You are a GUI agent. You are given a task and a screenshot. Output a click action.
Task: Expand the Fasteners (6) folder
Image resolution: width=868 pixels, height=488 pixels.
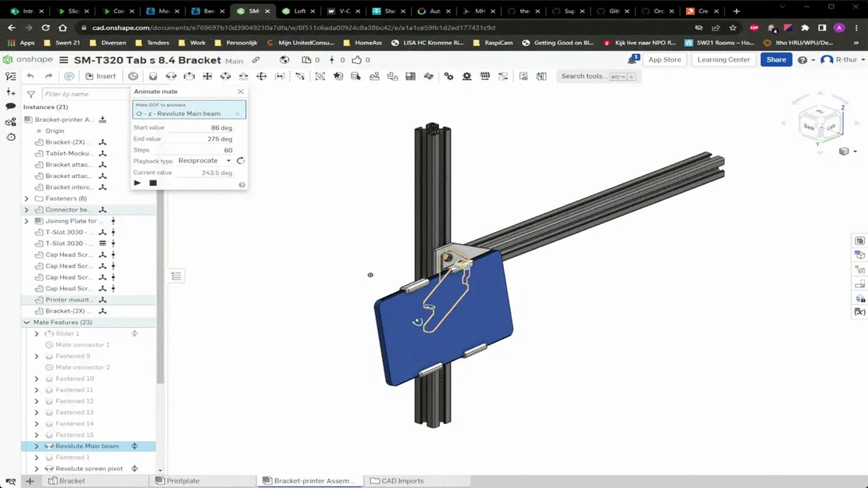pos(27,198)
